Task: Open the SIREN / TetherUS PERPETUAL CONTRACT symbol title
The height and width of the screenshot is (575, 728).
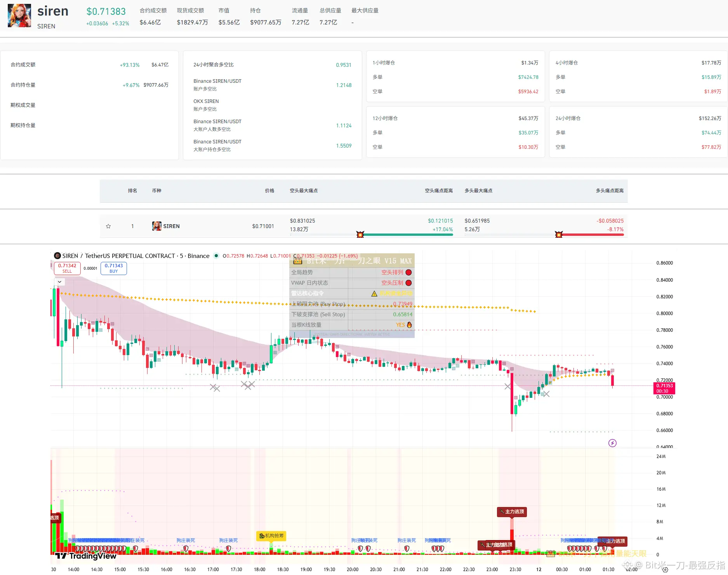Action: [136, 256]
